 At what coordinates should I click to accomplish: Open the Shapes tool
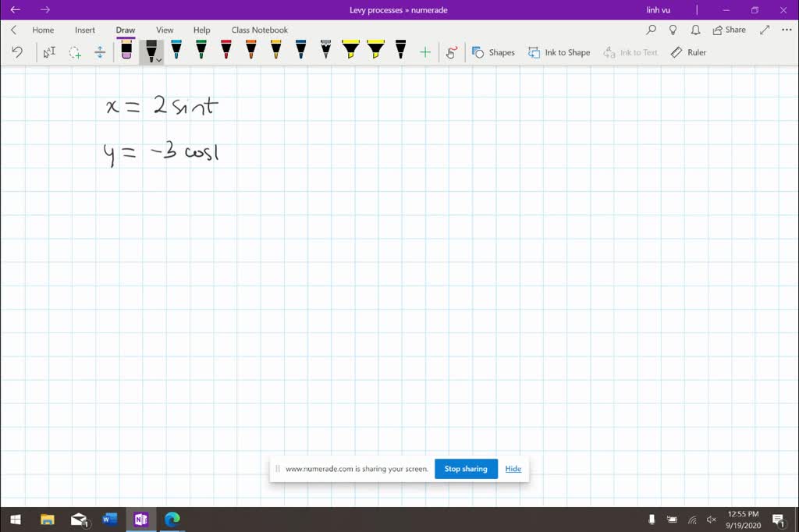pyautogui.click(x=493, y=52)
